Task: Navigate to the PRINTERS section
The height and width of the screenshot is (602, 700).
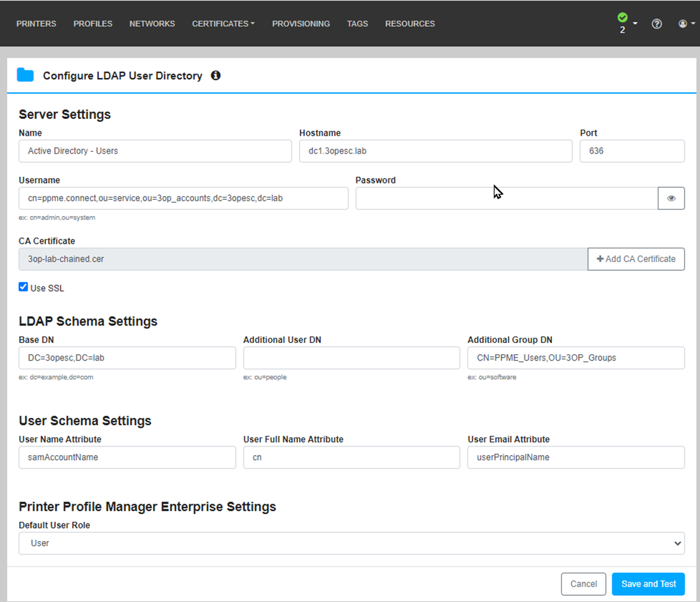Action: click(x=35, y=24)
